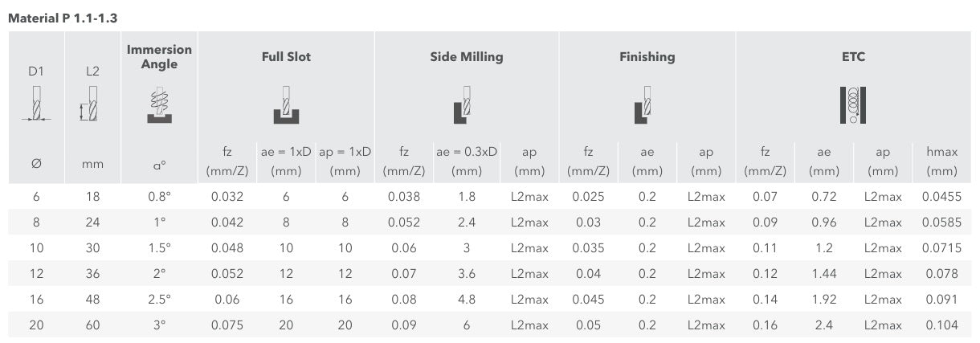
Task: Select the Material P 1.1-1.3 heading
Action: click(x=63, y=17)
